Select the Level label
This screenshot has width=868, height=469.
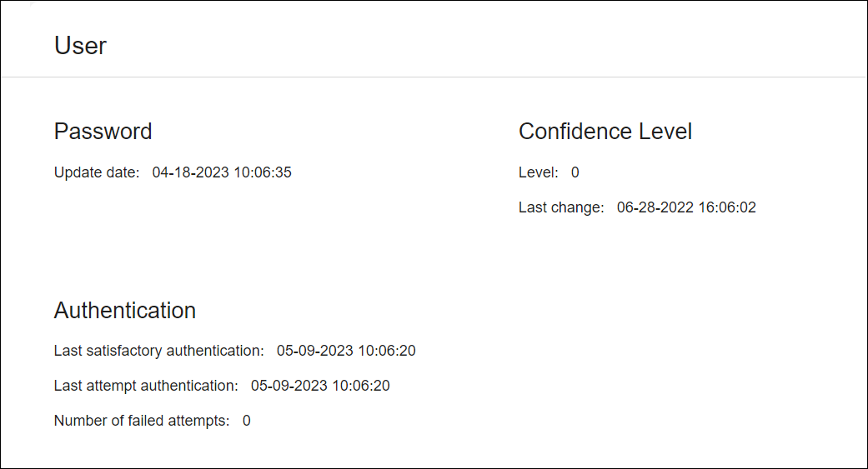[538, 172]
